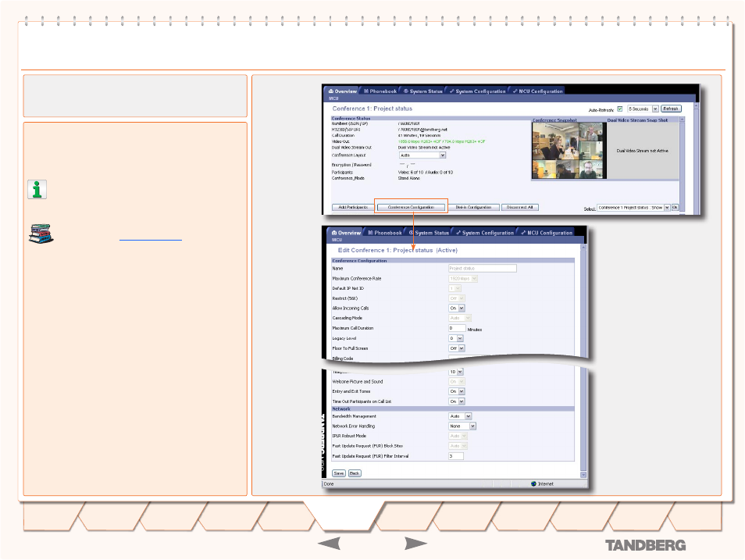
Task: Click the Save button
Action: (x=339, y=473)
